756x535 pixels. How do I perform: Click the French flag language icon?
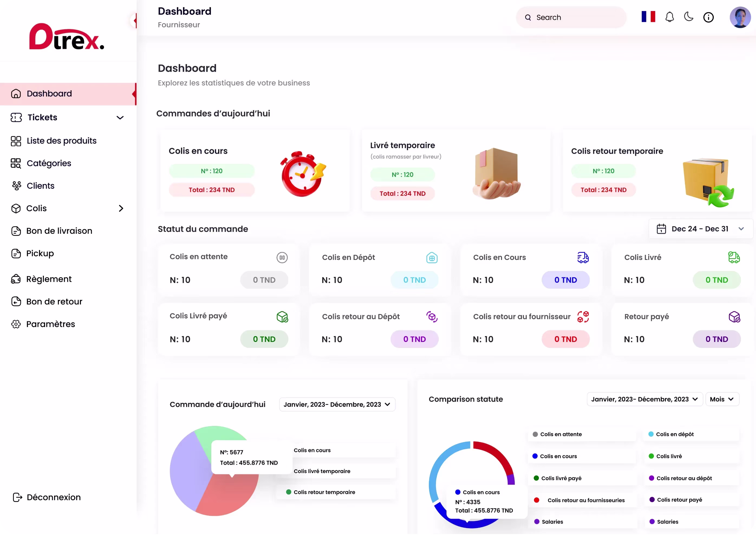[648, 17]
